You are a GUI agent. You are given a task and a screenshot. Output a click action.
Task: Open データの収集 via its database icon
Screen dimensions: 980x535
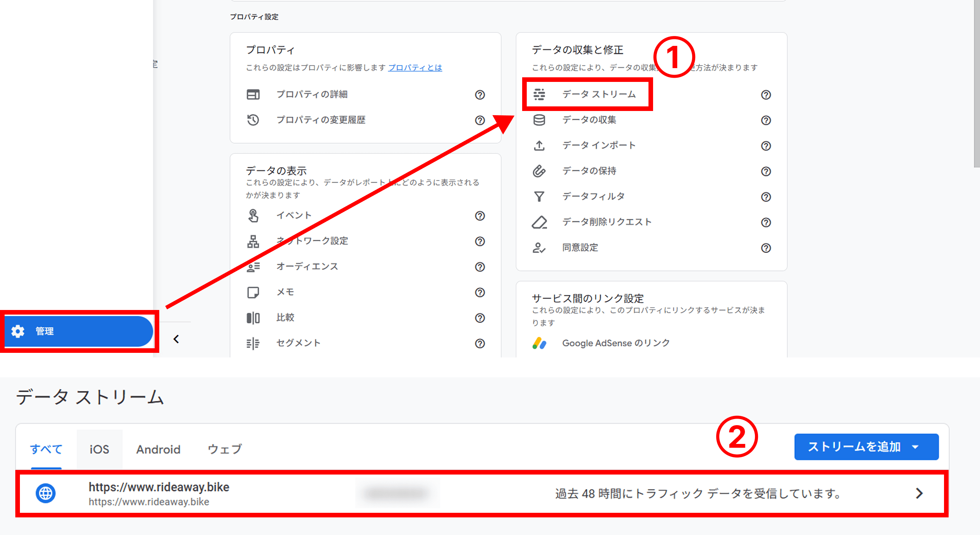539,120
